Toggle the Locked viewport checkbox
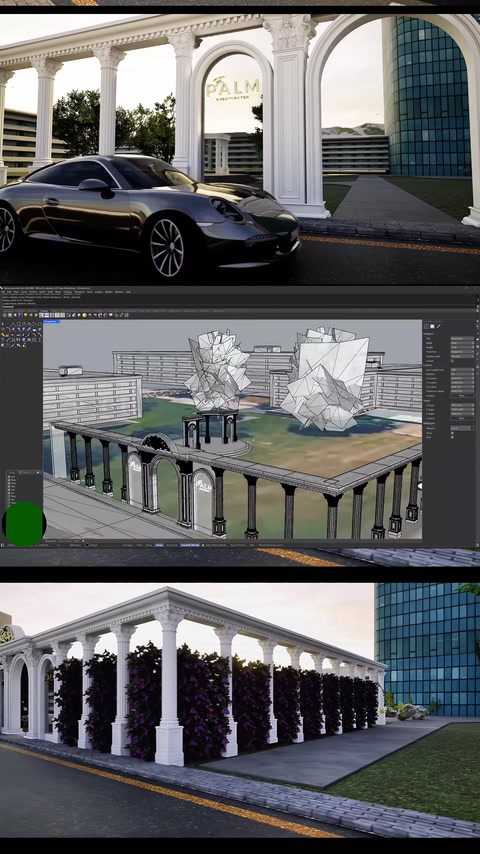Screen dimensions: 480x854 click(x=452, y=361)
